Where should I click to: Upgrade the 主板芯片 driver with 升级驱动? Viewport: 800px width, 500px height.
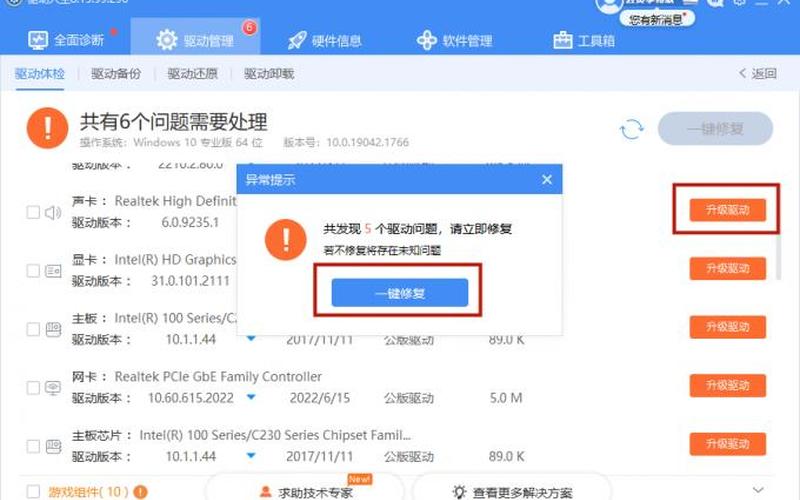[728, 444]
